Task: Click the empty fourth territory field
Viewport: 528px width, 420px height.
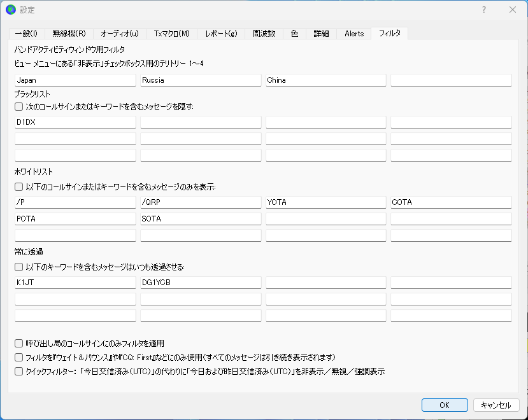Action: point(451,80)
